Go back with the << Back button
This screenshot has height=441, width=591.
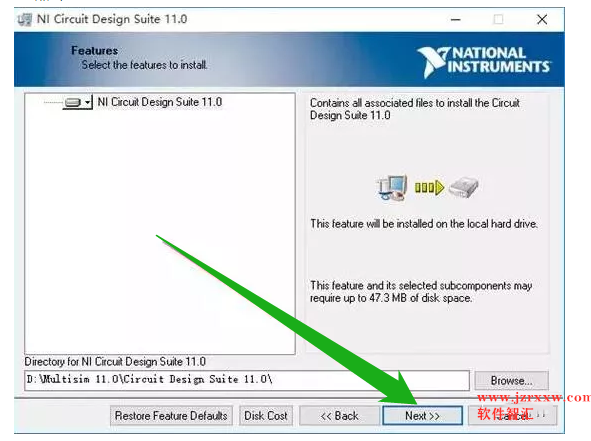(339, 416)
